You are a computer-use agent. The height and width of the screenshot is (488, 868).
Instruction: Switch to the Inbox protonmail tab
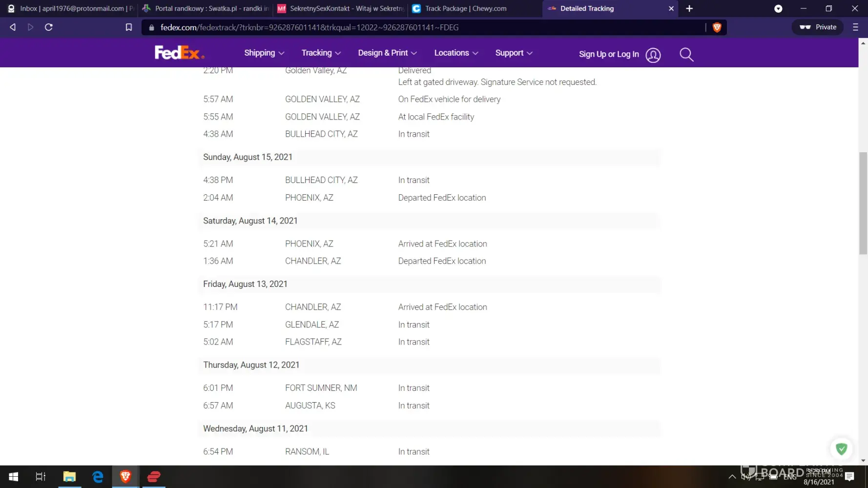point(71,8)
